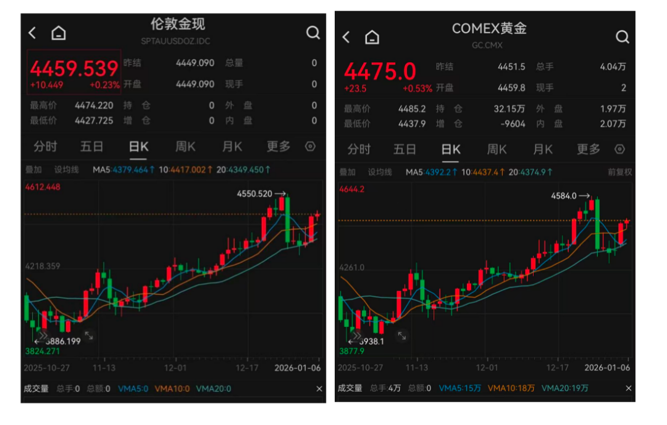The width and height of the screenshot is (667, 425).
Task: Go back from the COMEX黄金 chart
Action: tap(346, 37)
